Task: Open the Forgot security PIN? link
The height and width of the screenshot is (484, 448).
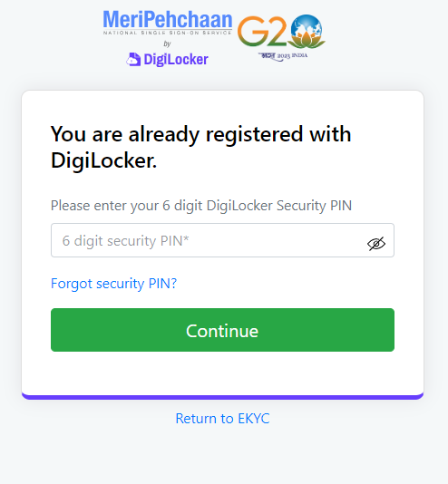Action: click(113, 284)
